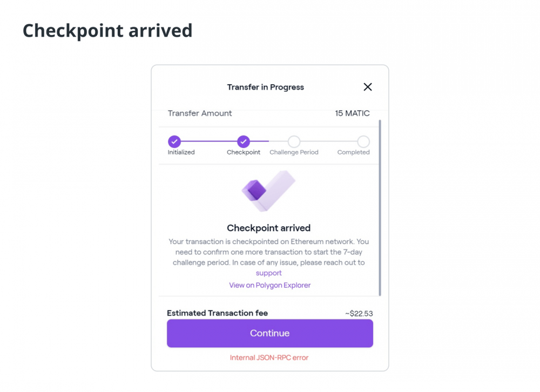This screenshot has width=540, height=392.
Task: Click the 15 MATIC transfer amount
Action: point(352,113)
